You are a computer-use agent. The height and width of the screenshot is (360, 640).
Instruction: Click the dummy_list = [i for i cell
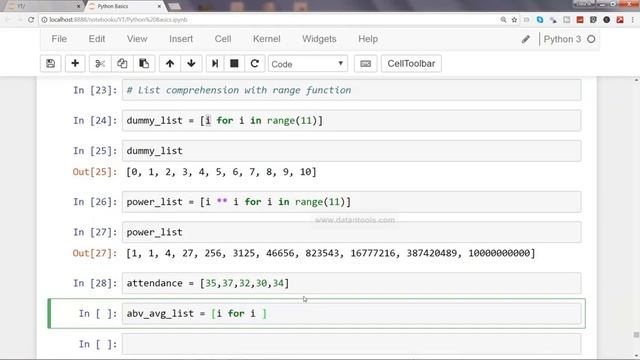pos(351,121)
